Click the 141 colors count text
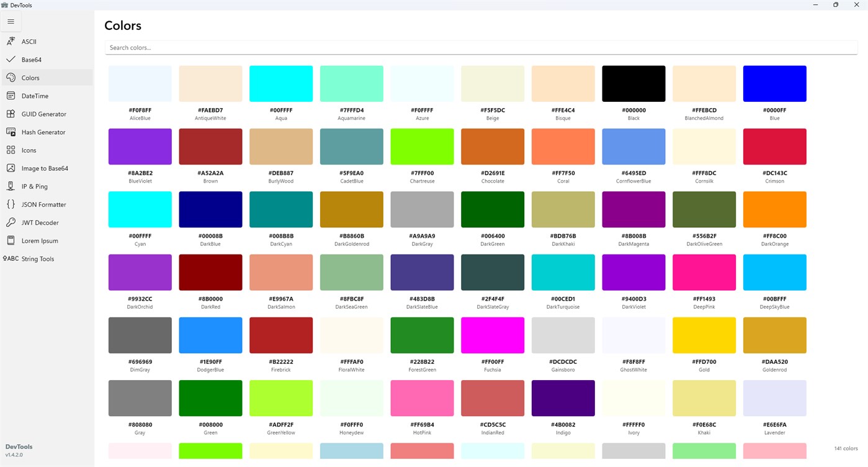 846,448
